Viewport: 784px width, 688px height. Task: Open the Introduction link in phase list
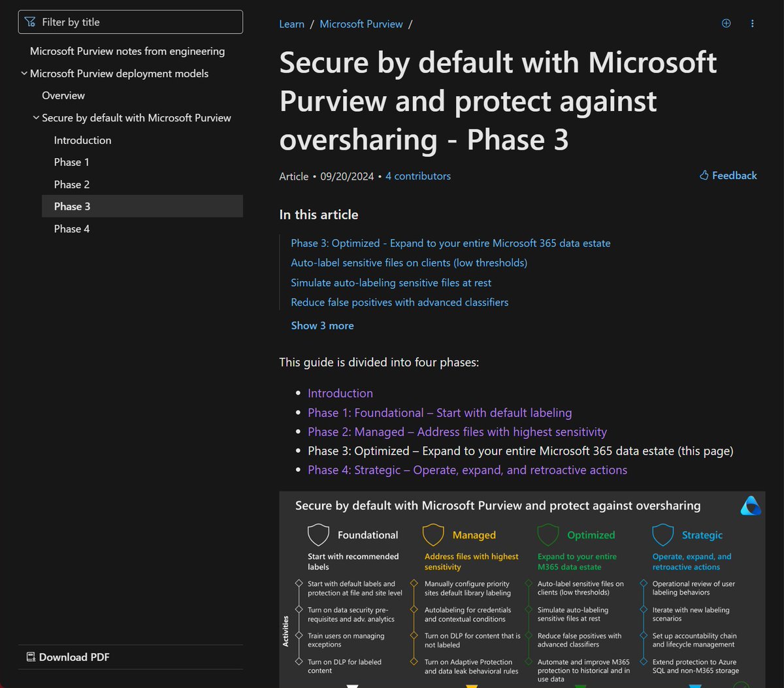(340, 393)
